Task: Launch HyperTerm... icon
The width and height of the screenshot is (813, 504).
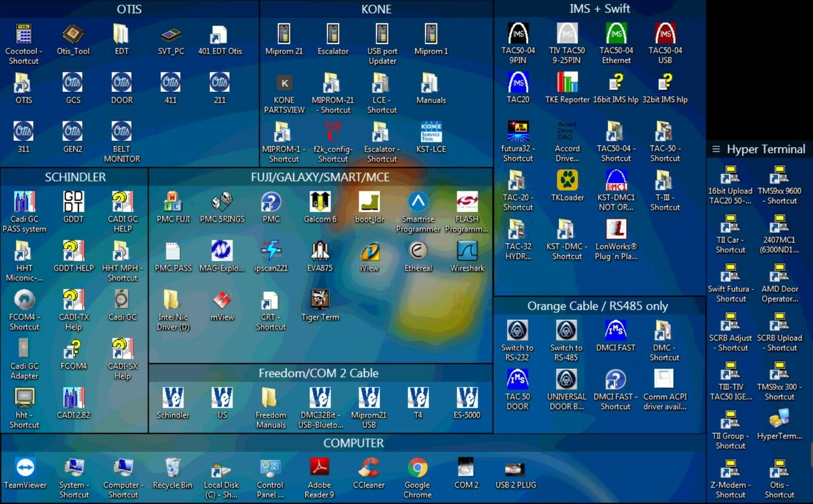Action: 779,419
